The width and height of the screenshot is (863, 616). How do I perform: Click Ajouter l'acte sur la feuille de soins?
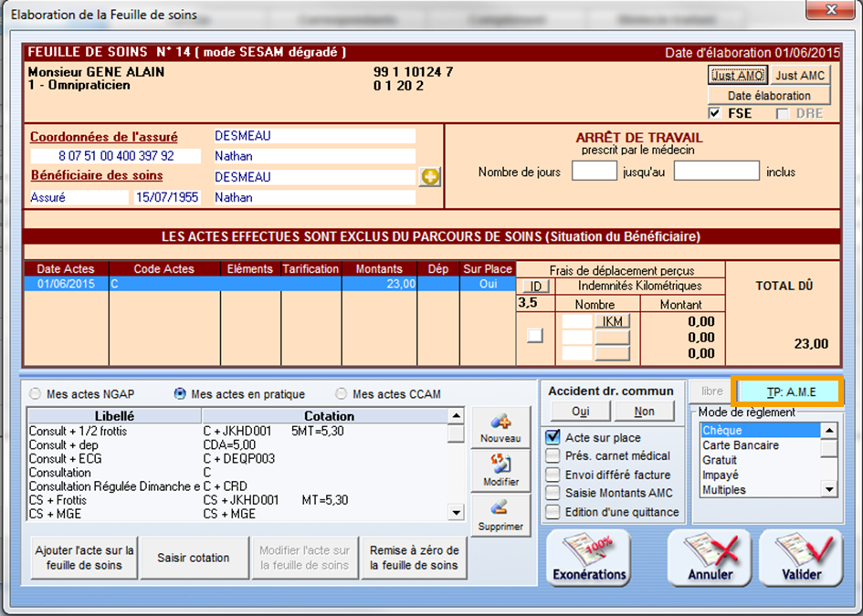pyautogui.click(x=84, y=558)
